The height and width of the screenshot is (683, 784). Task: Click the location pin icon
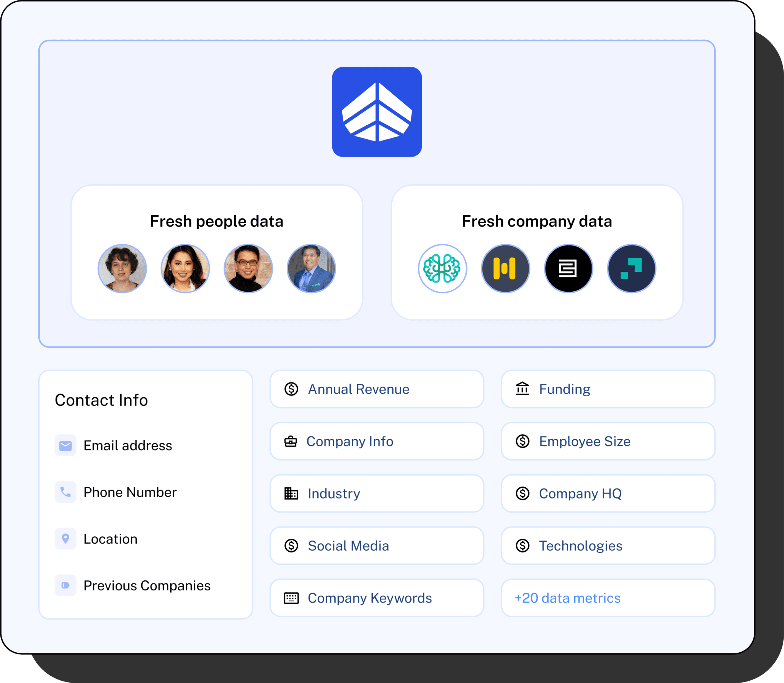[66, 539]
